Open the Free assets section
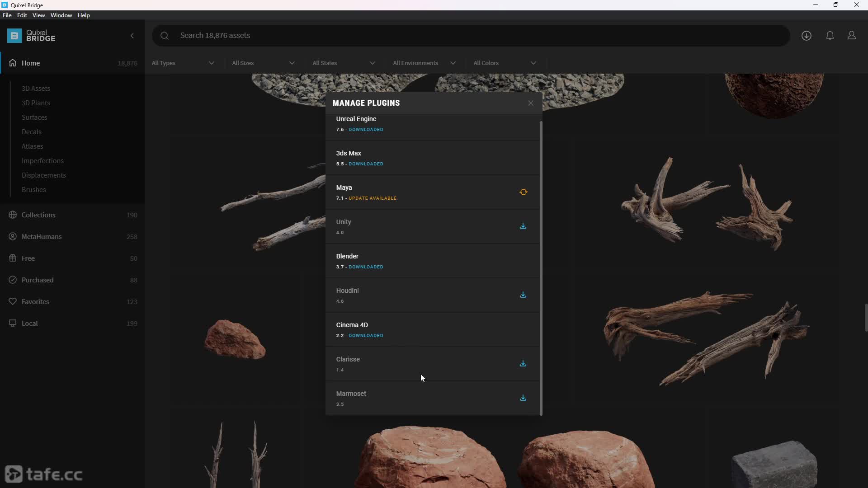This screenshot has width=868, height=488. point(72,258)
